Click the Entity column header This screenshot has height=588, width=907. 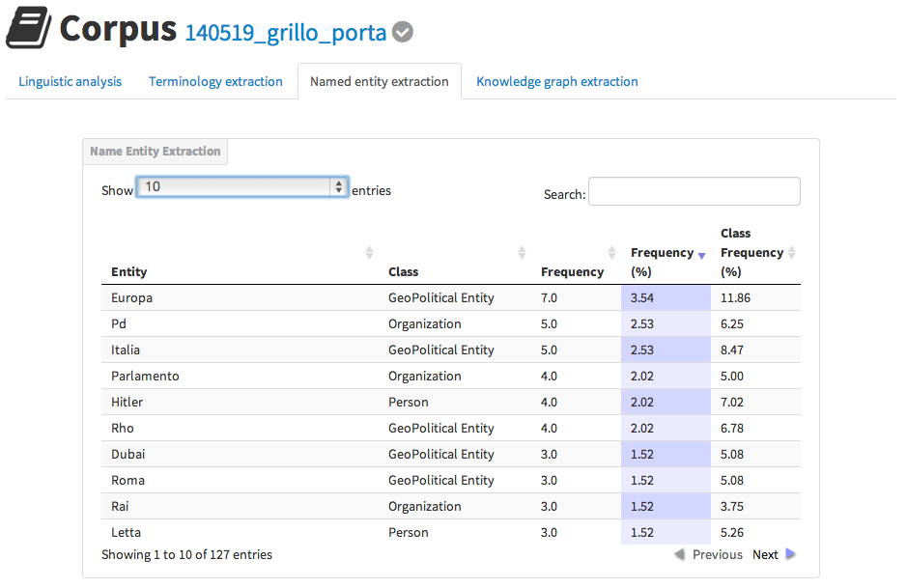pyautogui.click(x=129, y=271)
